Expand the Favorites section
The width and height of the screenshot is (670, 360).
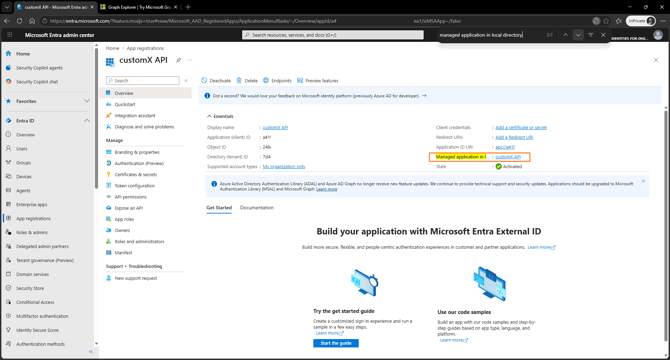[x=87, y=101]
